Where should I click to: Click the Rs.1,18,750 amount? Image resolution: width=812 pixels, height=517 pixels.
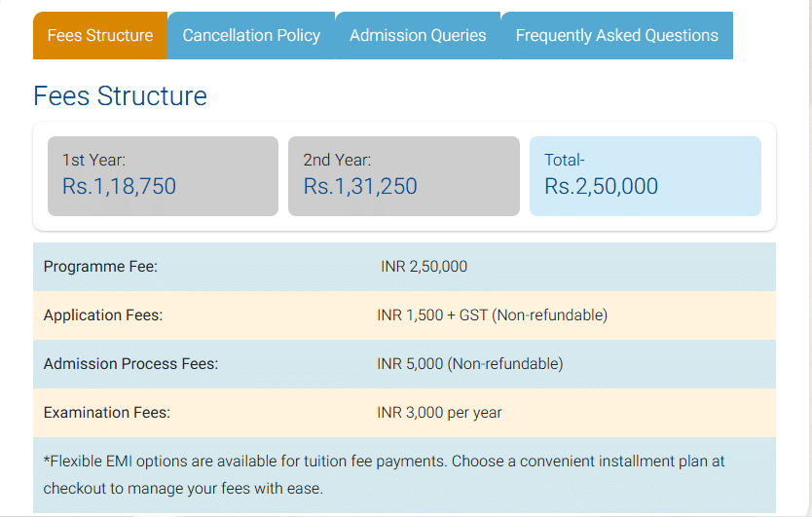[119, 186]
